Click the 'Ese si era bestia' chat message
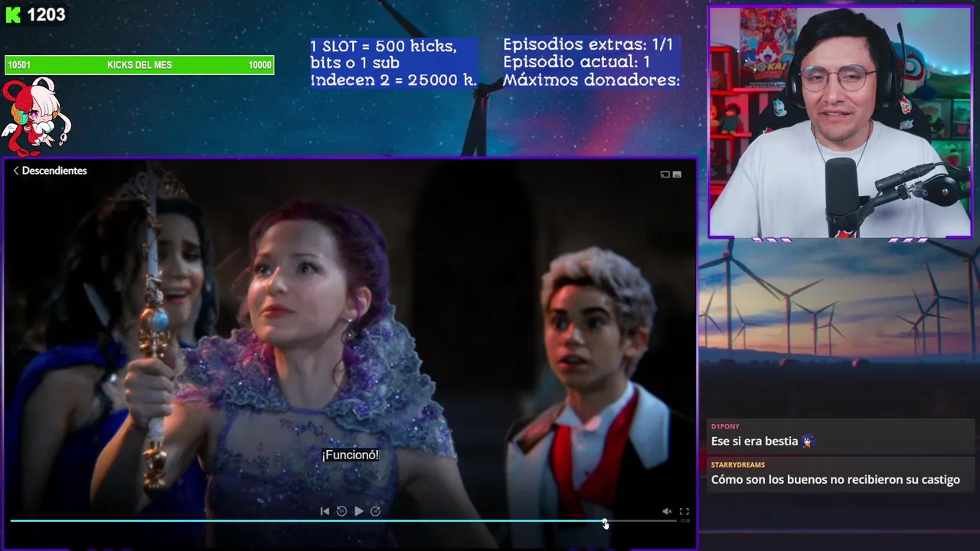The image size is (980, 551). click(755, 442)
